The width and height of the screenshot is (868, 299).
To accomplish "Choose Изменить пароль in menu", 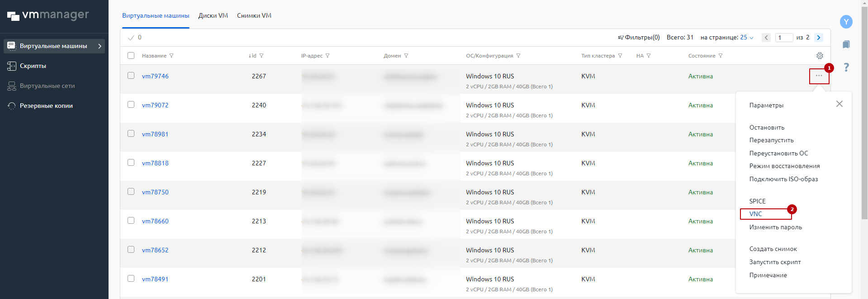I will pos(775,227).
